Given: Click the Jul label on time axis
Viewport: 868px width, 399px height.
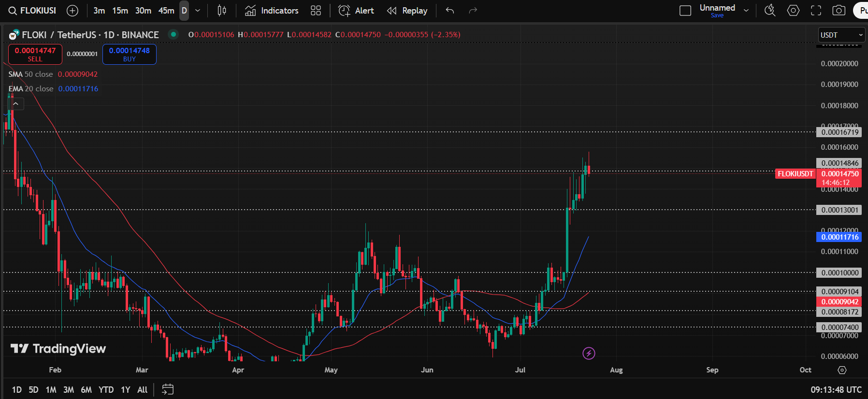Looking at the screenshot, I should [x=520, y=370].
